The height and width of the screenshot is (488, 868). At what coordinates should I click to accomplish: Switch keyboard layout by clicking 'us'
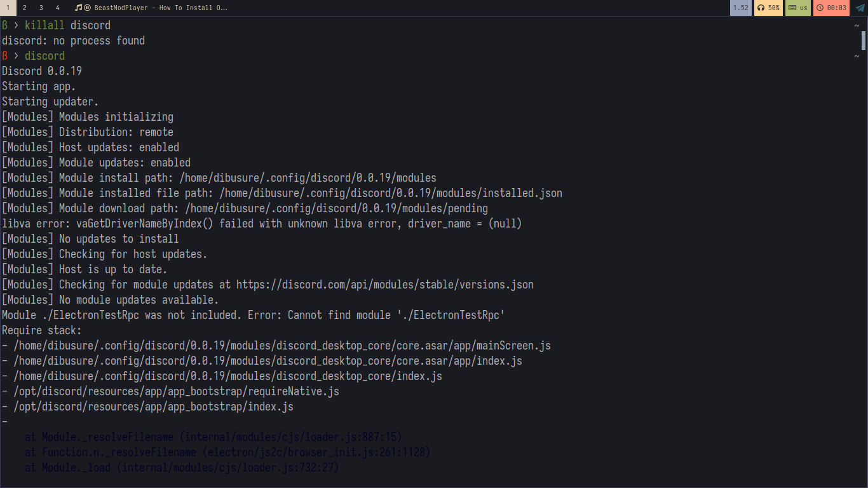pos(804,8)
